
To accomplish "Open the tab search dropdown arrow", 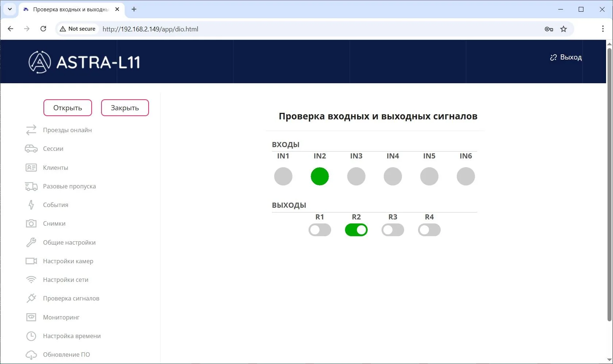I will click(x=10, y=9).
